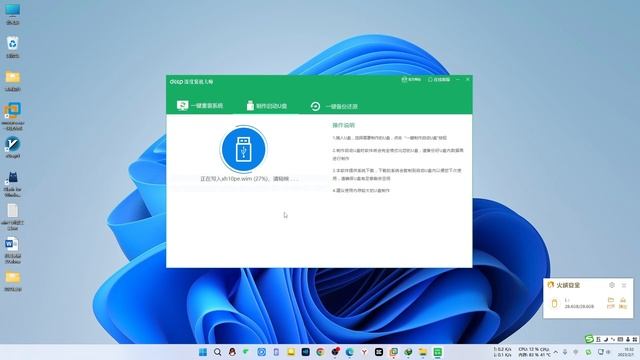Image resolution: width=640 pixels, height=360 pixels.
Task: Open the black circle red-dot taskbar icon
Action: 335,352
